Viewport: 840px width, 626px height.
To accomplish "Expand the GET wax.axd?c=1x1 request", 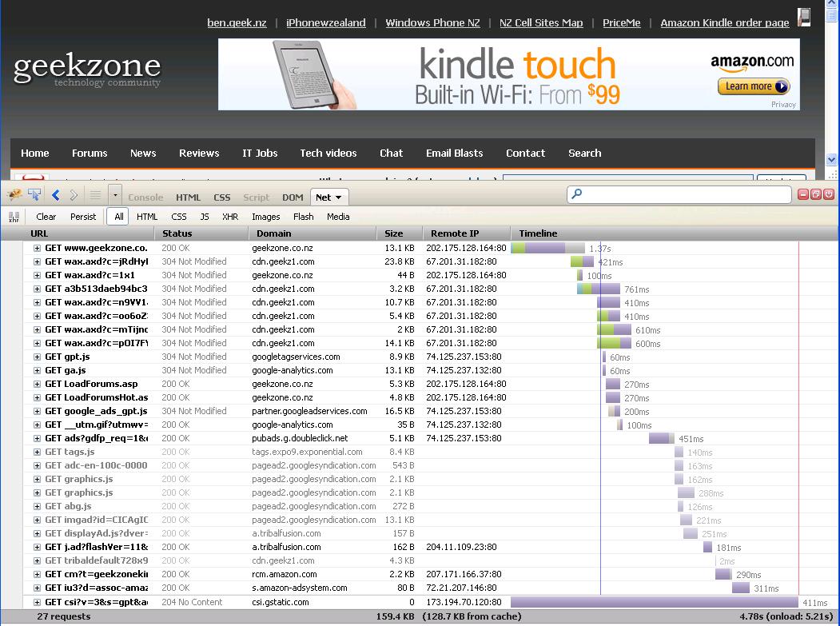I will (x=37, y=276).
